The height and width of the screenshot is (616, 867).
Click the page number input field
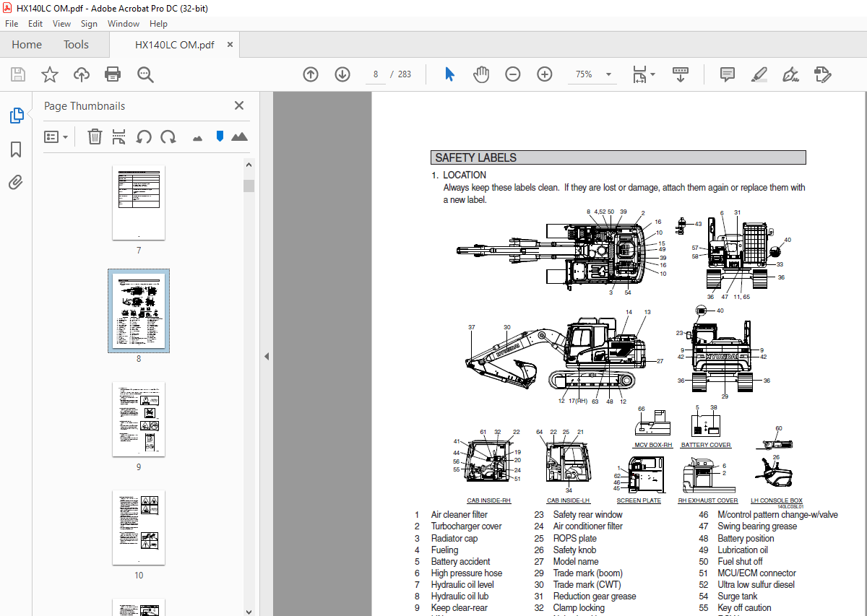pyautogui.click(x=376, y=74)
